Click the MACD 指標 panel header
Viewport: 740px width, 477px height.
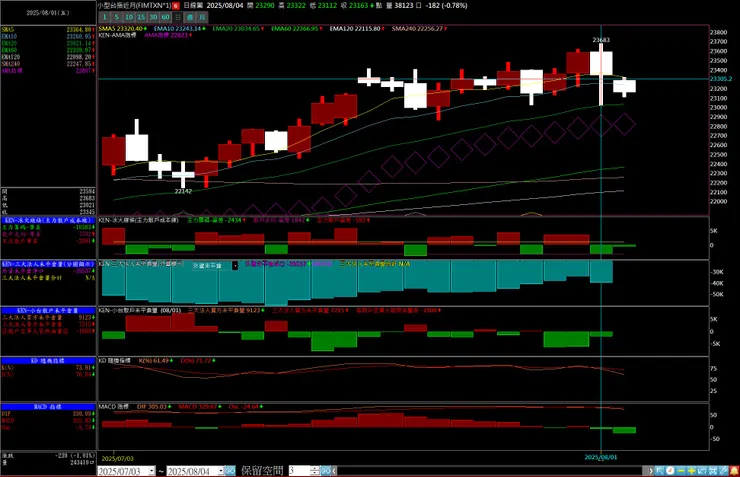coord(48,407)
